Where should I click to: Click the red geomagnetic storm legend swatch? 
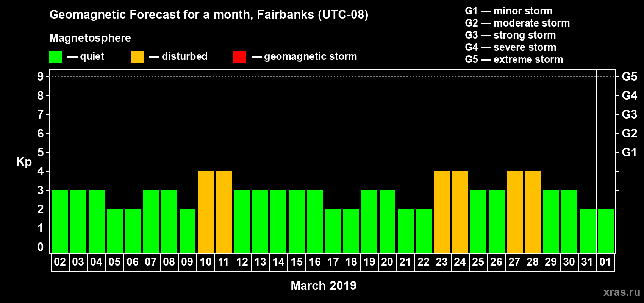point(240,57)
